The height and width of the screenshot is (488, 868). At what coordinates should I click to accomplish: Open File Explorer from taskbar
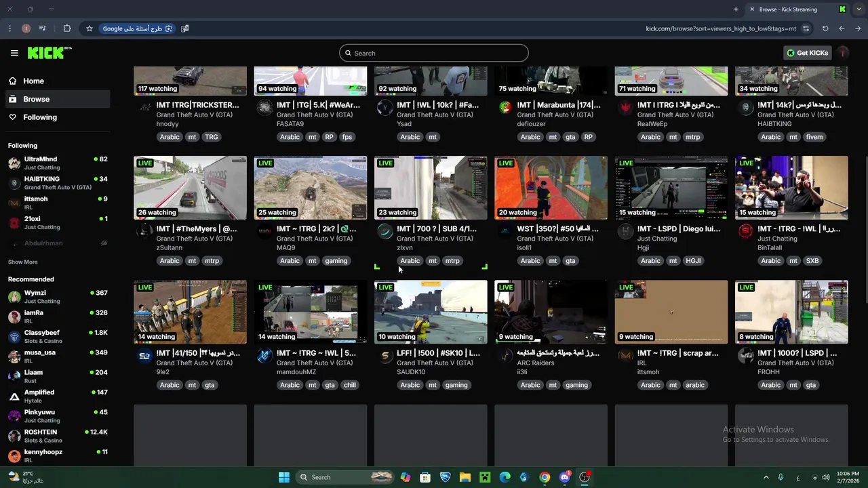465,477
